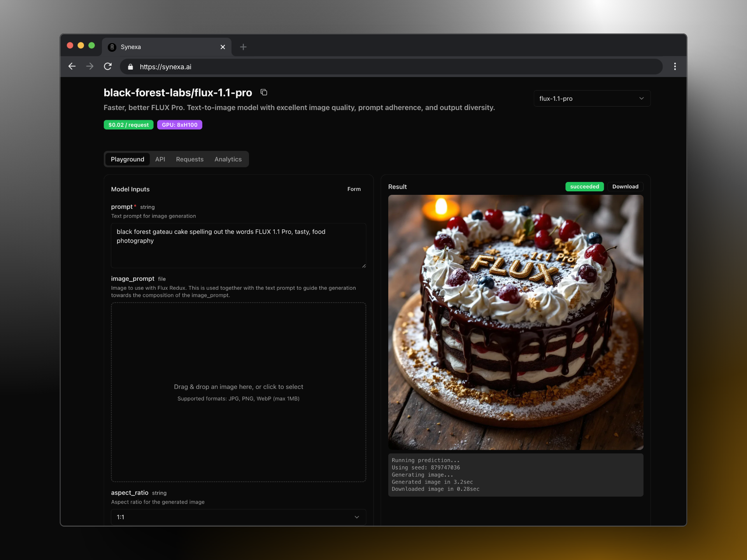Open the browser three-dot menu
The image size is (747, 560).
(x=675, y=66)
